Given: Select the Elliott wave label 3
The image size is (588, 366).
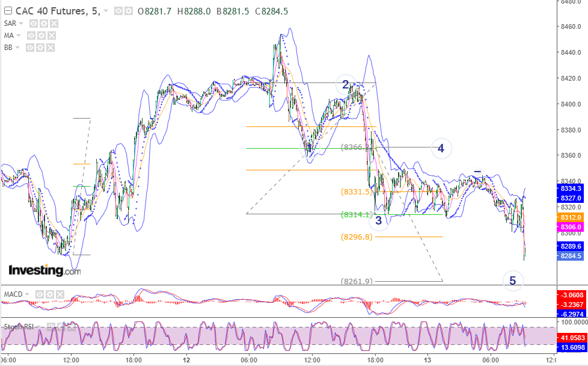Looking at the screenshot, I should coord(379,221).
